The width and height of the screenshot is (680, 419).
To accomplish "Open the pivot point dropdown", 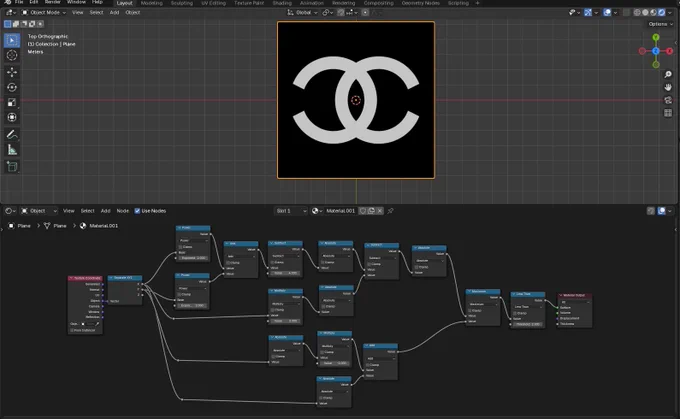I will 327,13.
